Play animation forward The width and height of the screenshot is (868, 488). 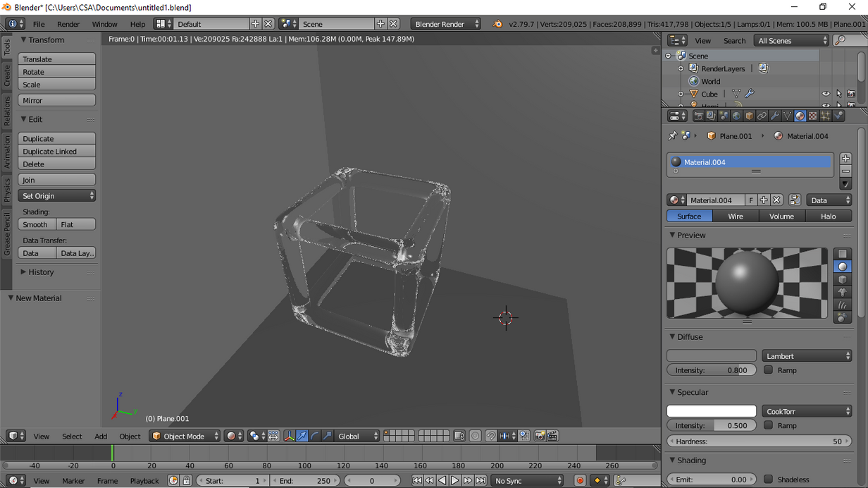pyautogui.click(x=455, y=480)
